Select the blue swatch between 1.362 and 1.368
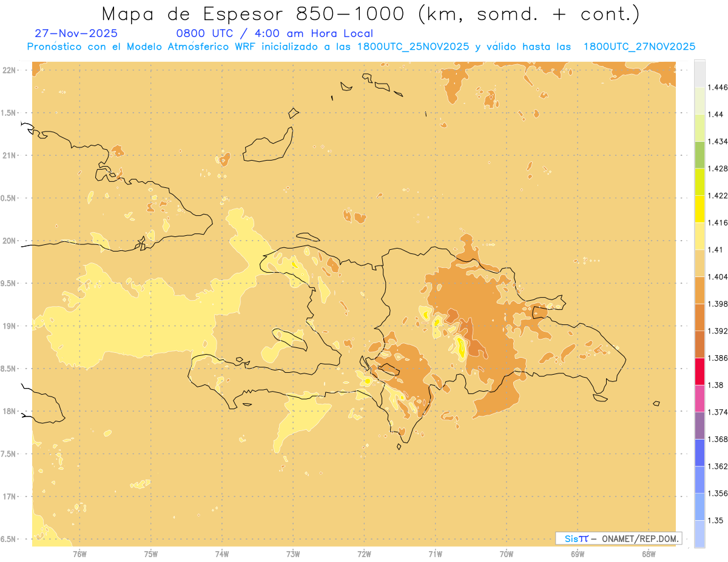This screenshot has height=562, width=728. pyautogui.click(x=699, y=452)
